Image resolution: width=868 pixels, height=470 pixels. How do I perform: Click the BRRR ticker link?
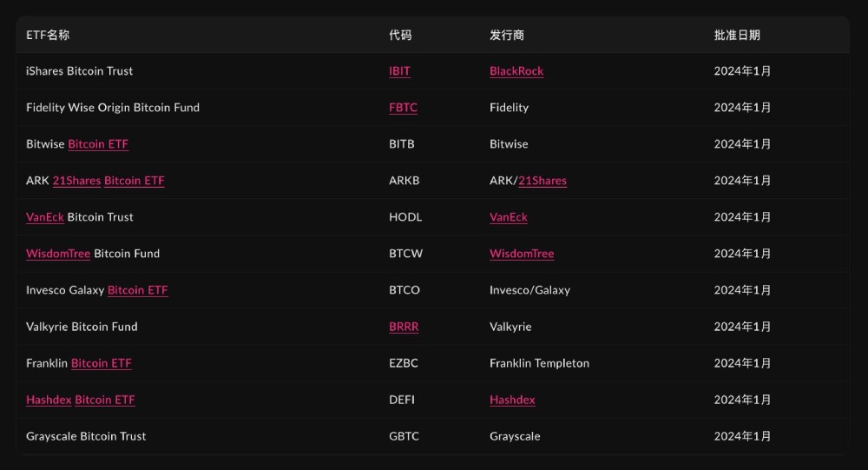[x=404, y=327]
